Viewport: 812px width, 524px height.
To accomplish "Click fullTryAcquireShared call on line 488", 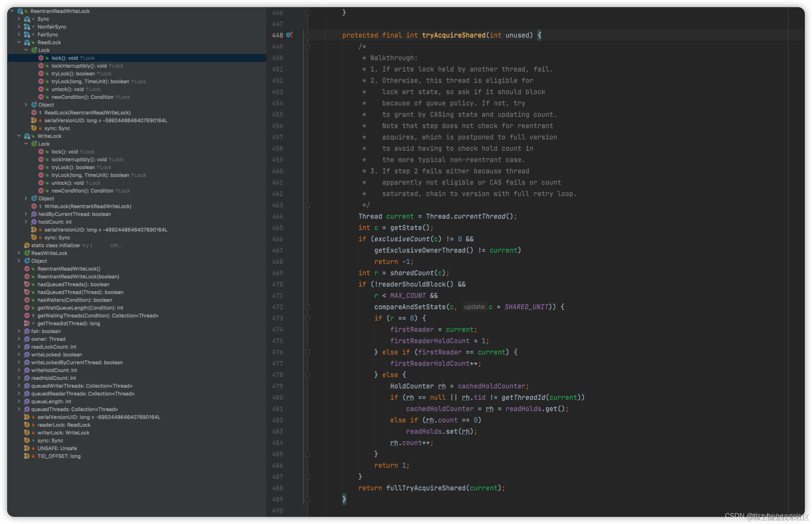I will (x=426, y=488).
